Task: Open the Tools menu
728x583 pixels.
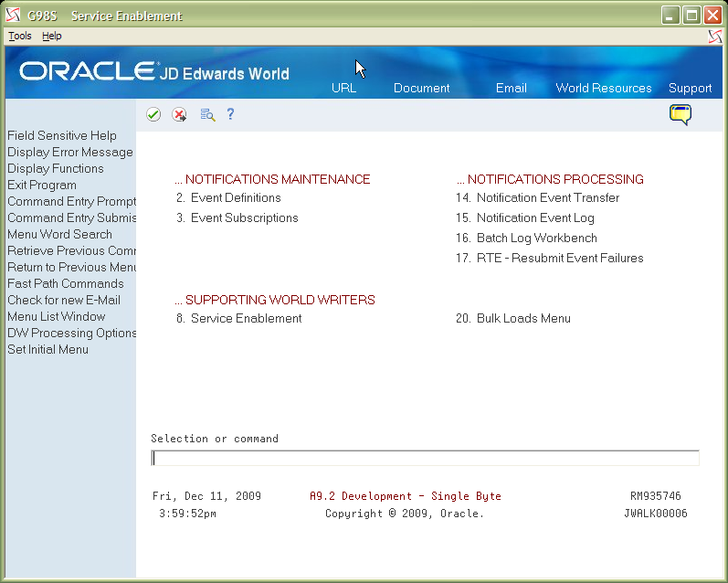Action: tap(20, 36)
